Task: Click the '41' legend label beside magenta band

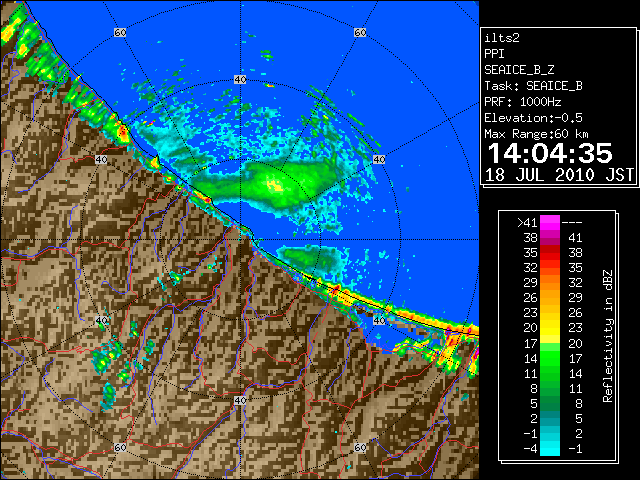Action: [575, 238]
